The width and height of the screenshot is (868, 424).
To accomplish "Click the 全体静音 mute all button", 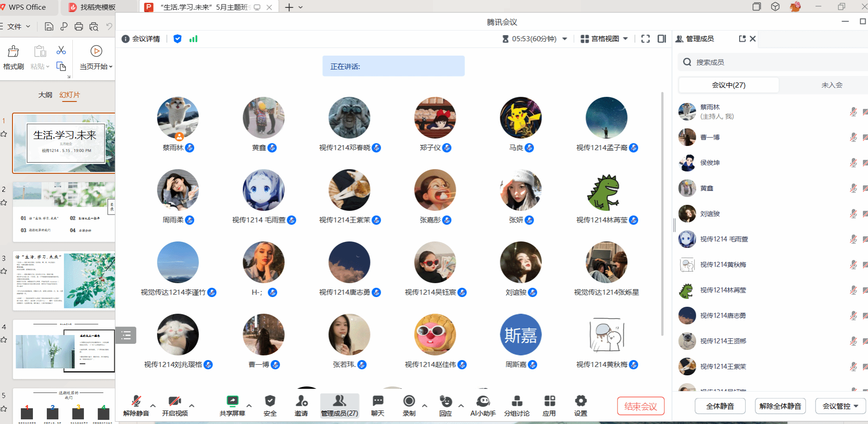I will 720,406.
